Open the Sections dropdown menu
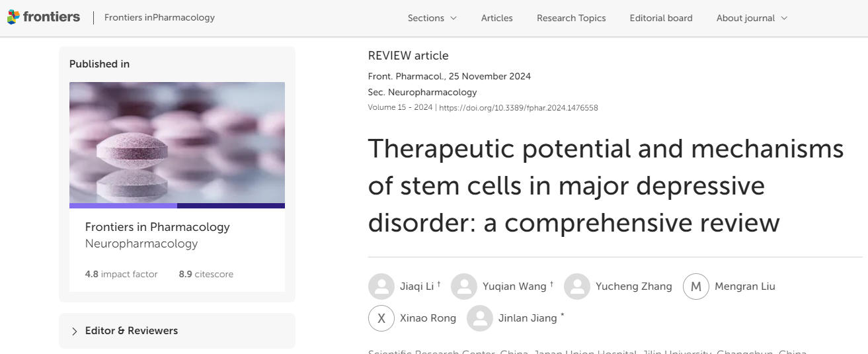The image size is (868, 354). click(432, 18)
